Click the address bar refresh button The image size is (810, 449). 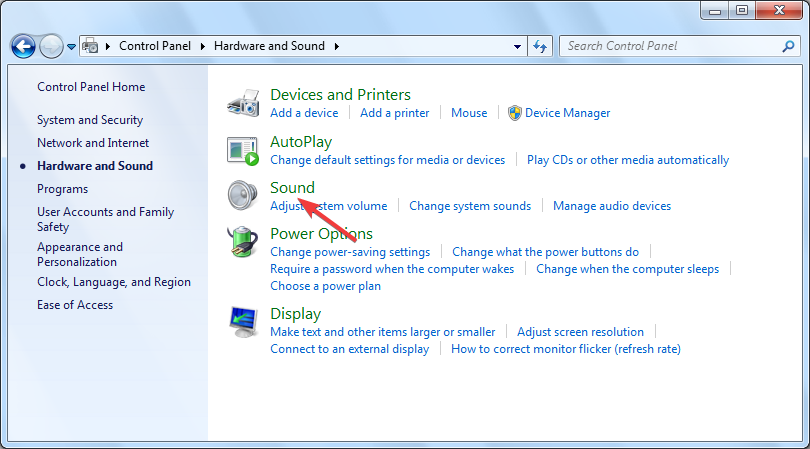pos(541,46)
